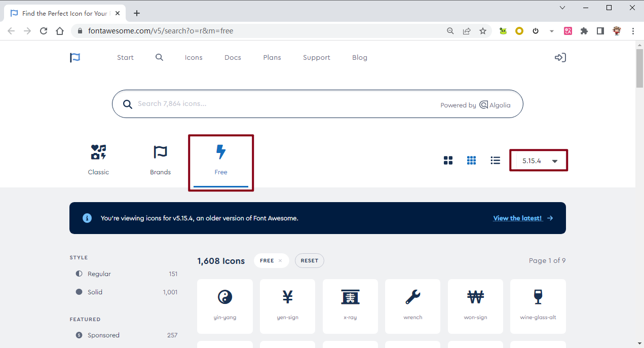Open the x-ray icon card

pyautogui.click(x=350, y=306)
